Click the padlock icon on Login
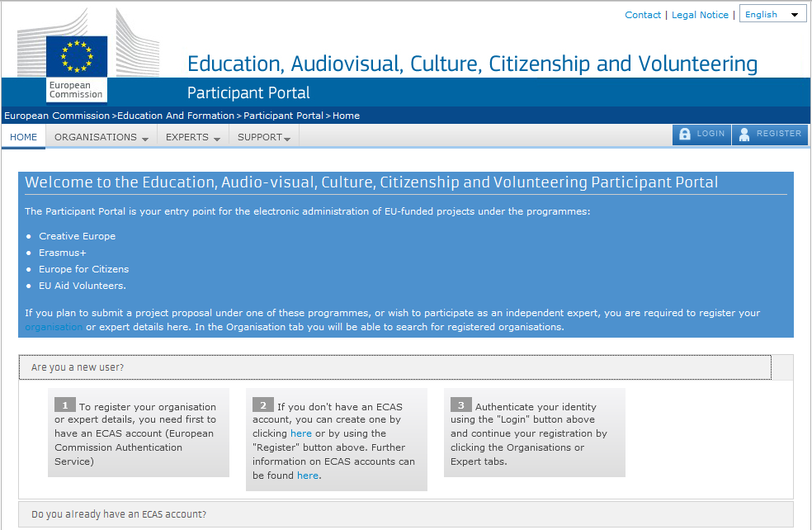This screenshot has height=530, width=812. pyautogui.click(x=685, y=135)
